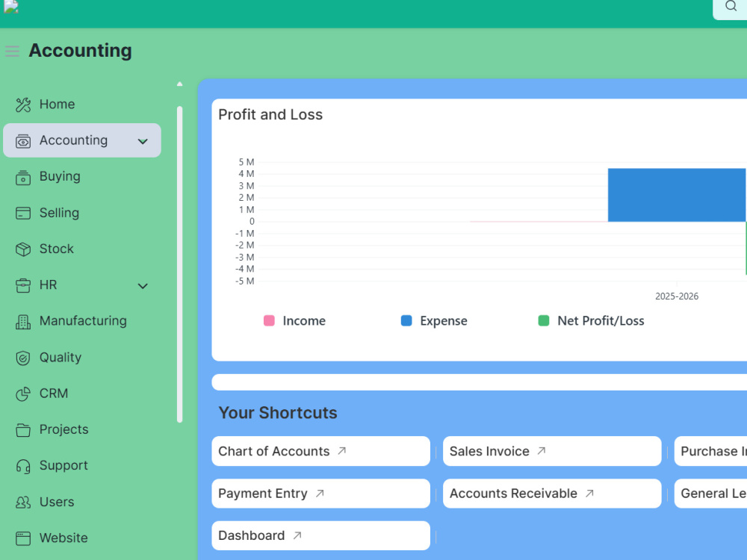This screenshot has width=747, height=560.
Task: Click the Accounting module icon in sidebar
Action: (23, 141)
